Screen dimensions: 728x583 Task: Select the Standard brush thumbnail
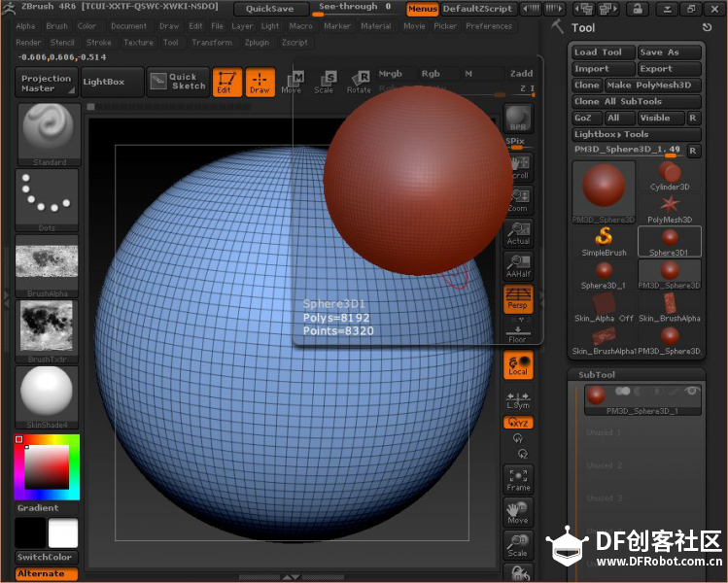50,134
